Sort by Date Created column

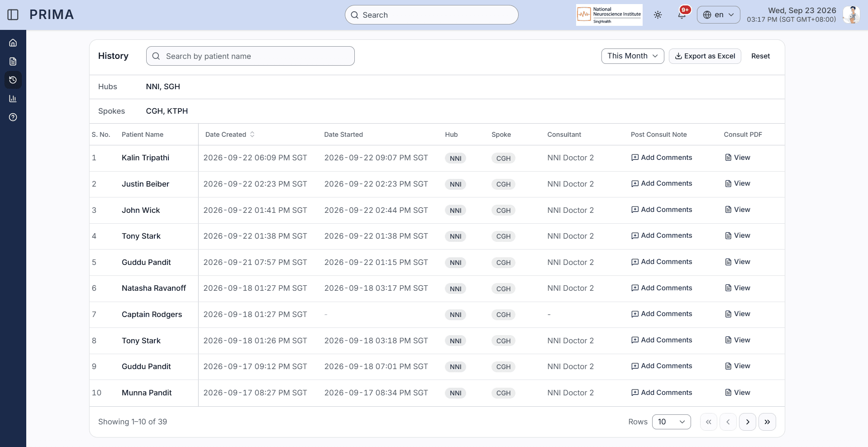(x=230, y=135)
